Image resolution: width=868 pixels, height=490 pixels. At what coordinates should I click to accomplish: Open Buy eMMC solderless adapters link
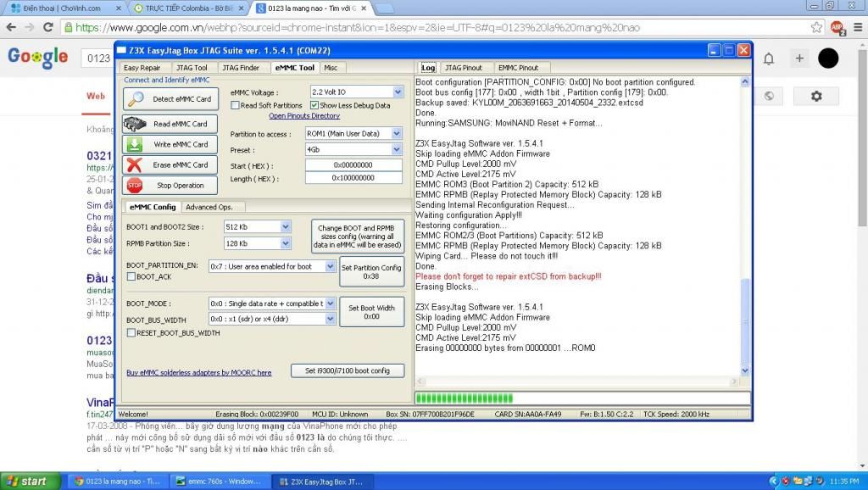(x=199, y=373)
